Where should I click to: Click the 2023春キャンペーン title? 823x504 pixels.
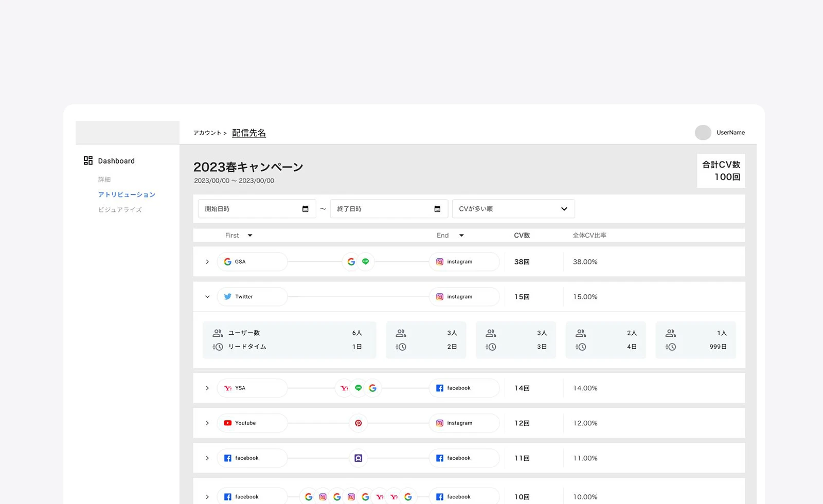click(248, 167)
